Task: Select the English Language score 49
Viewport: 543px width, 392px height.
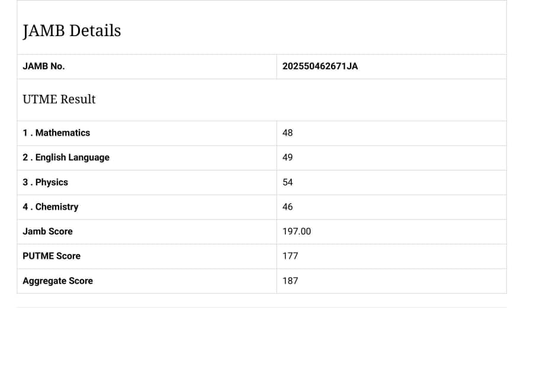Action: (x=288, y=158)
